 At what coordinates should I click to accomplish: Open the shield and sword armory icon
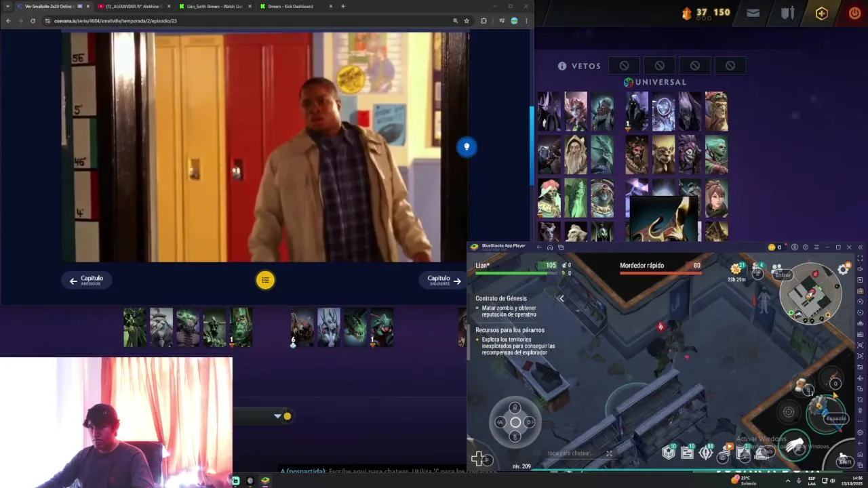787,13
